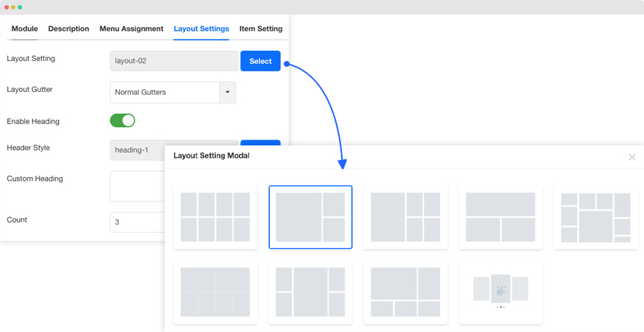
Task: Click the Layout Setting Modal title
Action: [212, 156]
